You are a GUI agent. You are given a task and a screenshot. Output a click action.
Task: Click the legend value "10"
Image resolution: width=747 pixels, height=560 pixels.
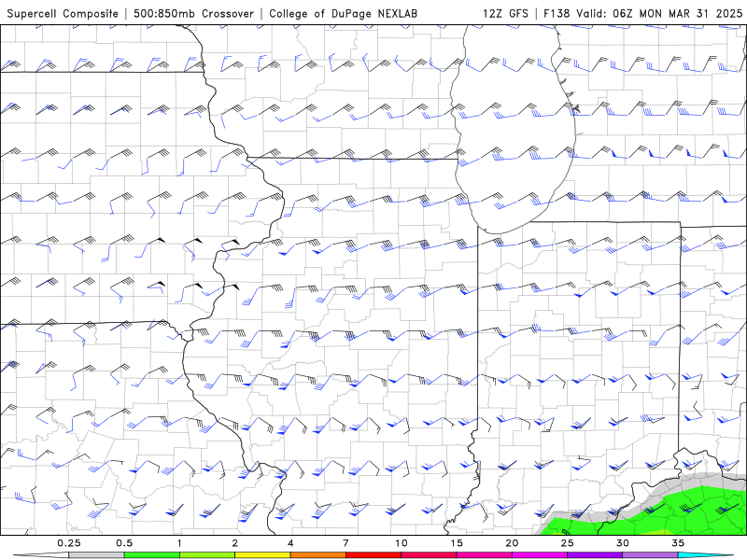pos(402,543)
